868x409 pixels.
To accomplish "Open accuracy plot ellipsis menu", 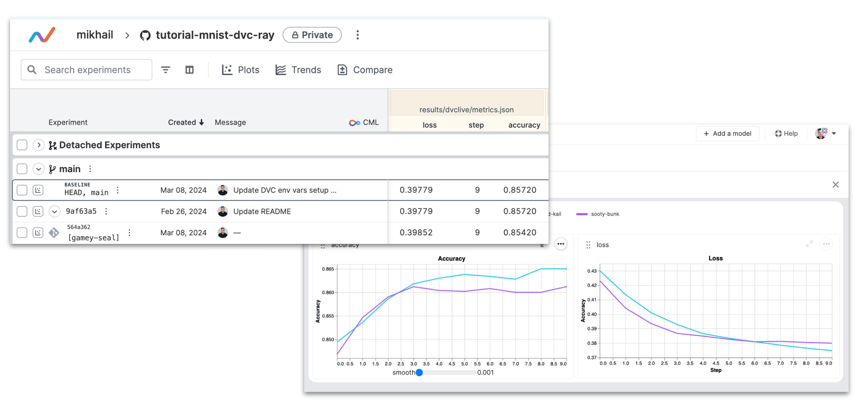I will click(561, 244).
